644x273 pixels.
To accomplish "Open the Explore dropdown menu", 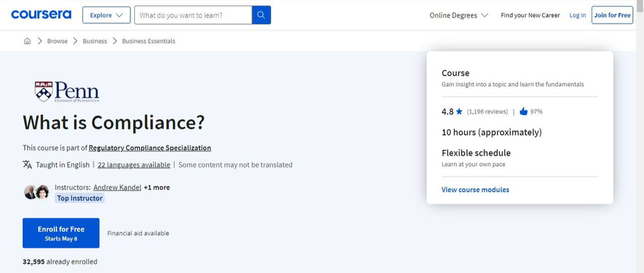I will [x=106, y=15].
